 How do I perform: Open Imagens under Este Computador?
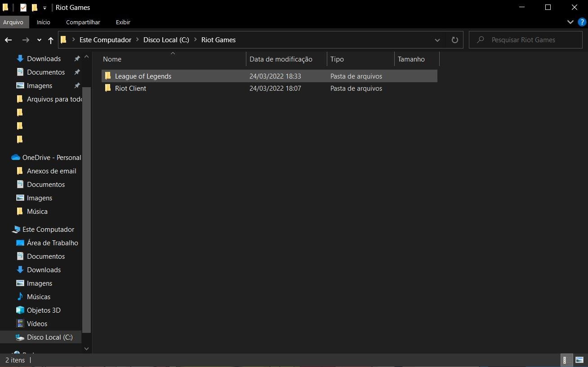pos(40,283)
